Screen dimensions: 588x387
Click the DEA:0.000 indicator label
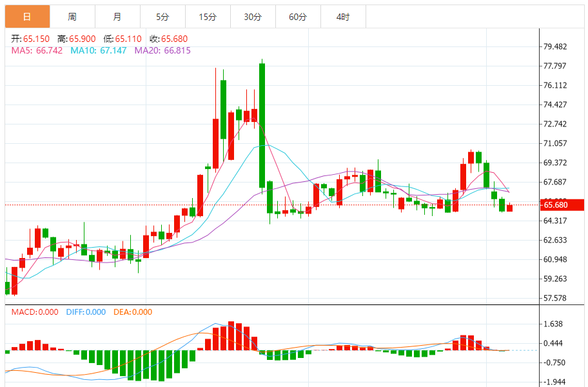pos(133,312)
